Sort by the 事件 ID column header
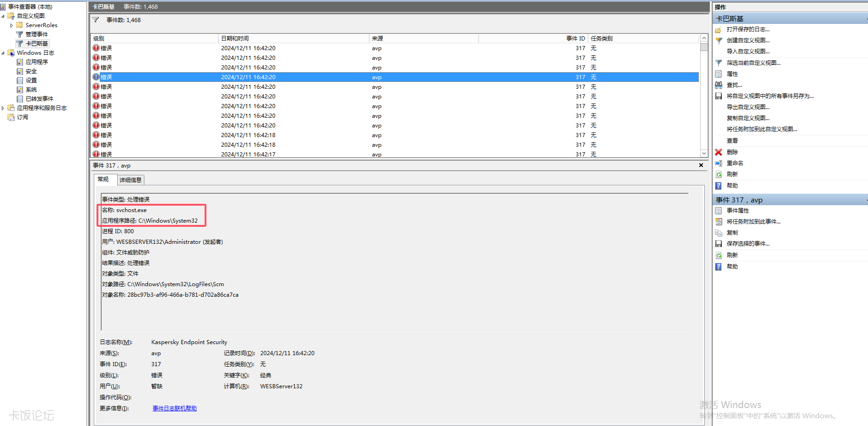Screen dimensions: 868x426 (x=533, y=38)
